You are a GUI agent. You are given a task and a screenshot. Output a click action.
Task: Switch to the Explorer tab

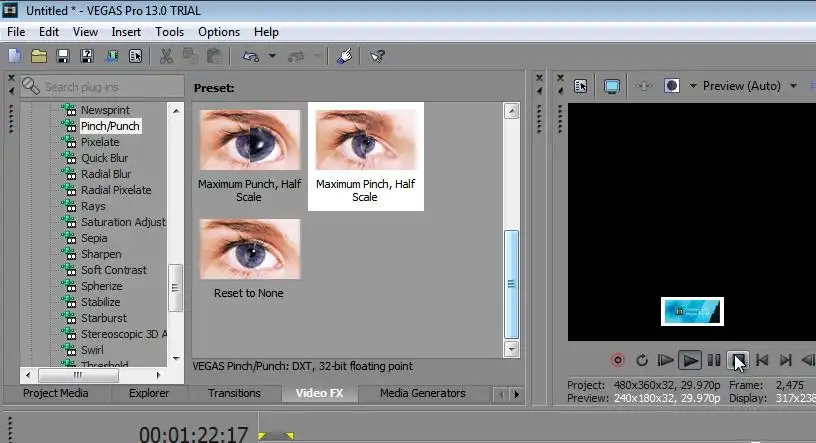pyautogui.click(x=149, y=393)
